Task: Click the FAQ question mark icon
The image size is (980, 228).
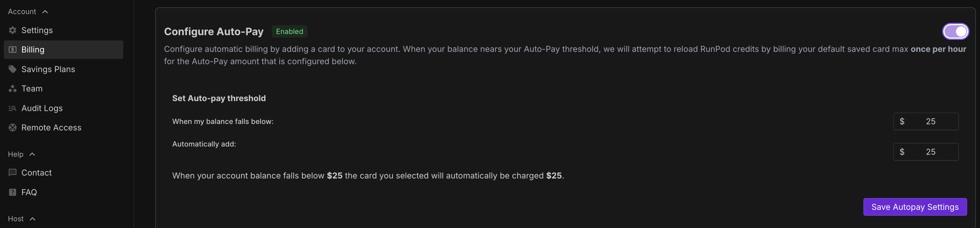Action: click(x=13, y=192)
